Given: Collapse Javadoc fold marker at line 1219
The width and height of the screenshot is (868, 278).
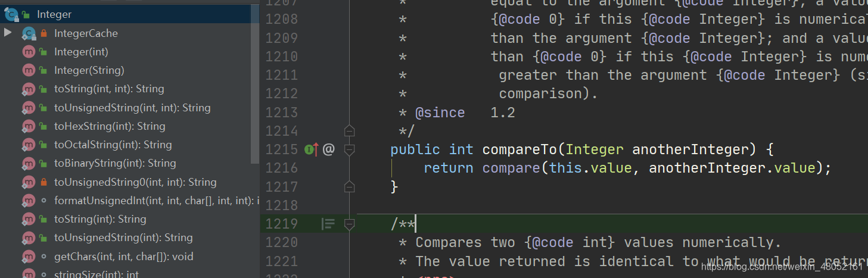Looking at the screenshot, I should [x=350, y=224].
